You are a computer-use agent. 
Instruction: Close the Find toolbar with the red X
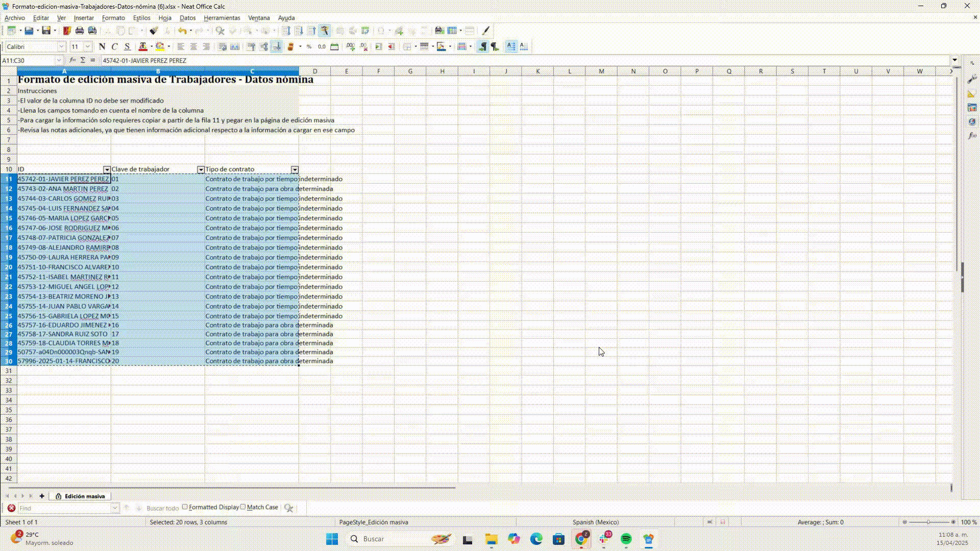pyautogui.click(x=11, y=508)
